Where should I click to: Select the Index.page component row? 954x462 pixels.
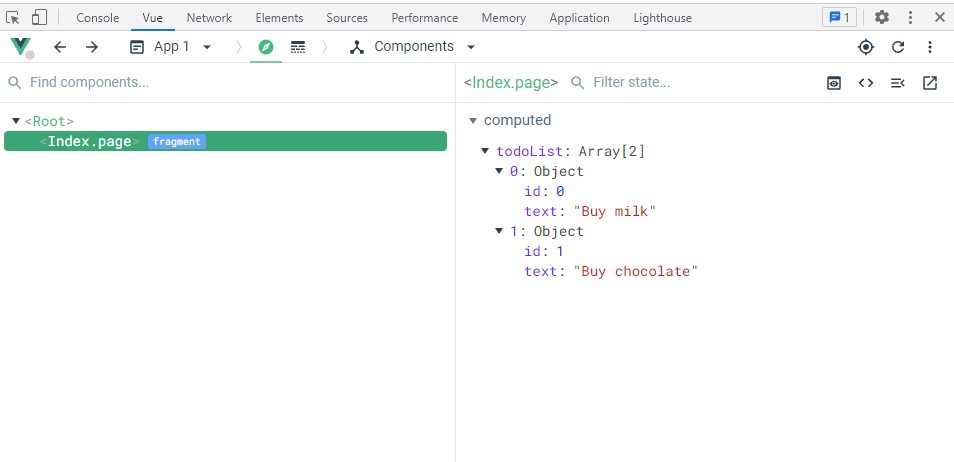225,141
